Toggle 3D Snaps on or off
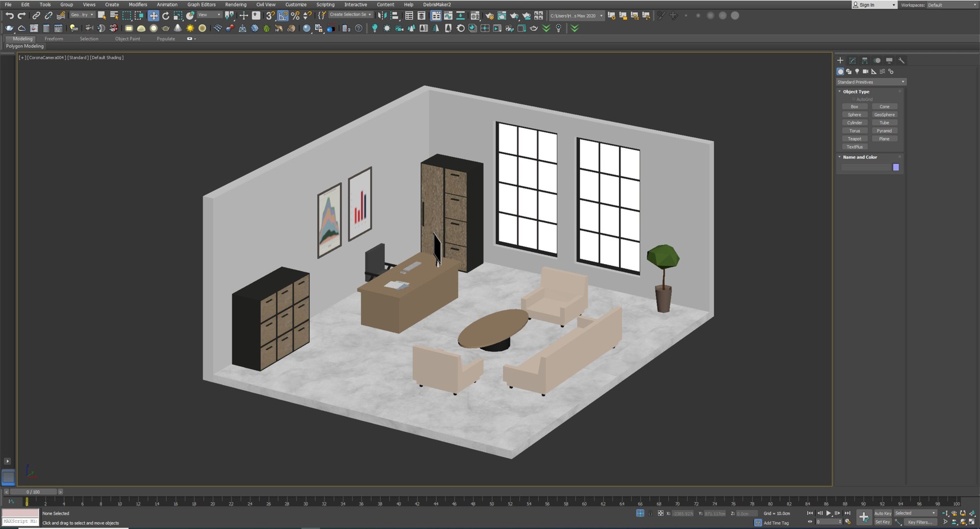 tap(271, 16)
